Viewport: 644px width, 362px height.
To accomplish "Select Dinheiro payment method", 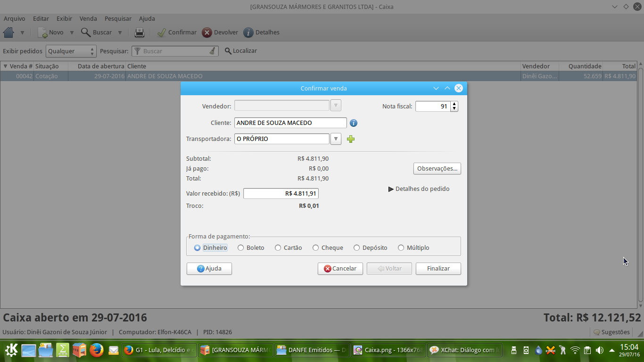I will [210, 247].
